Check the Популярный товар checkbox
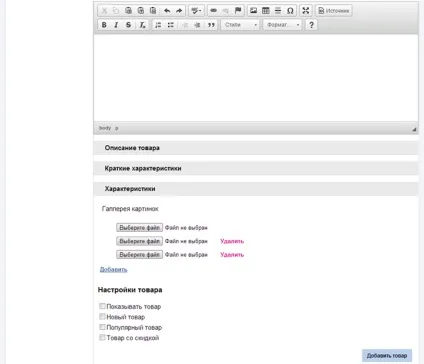Screen dimensions: 424x364 point(102,327)
